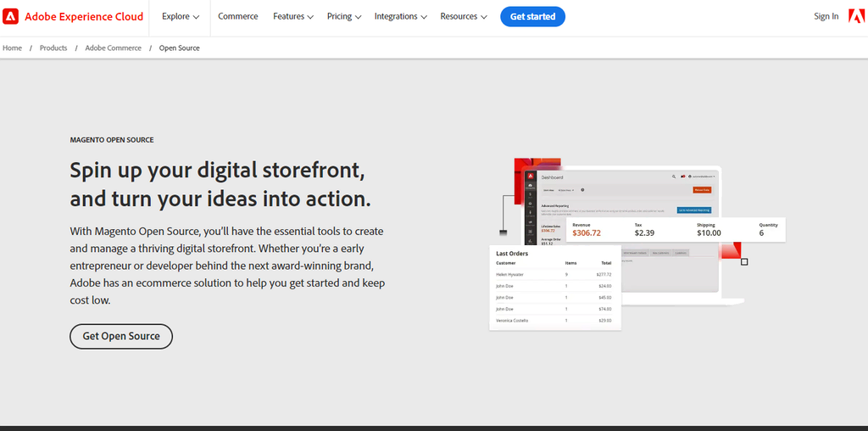This screenshot has width=868, height=431.
Task: Click the blue Get started button
Action: (532, 17)
